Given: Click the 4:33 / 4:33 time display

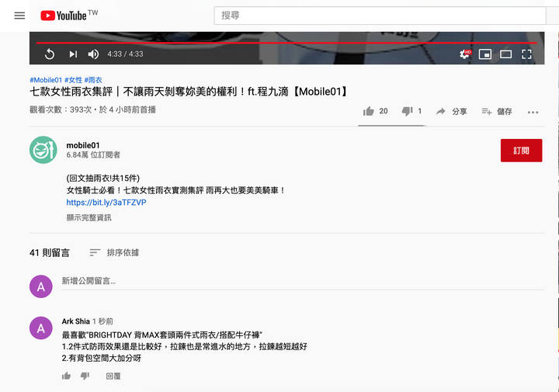Looking at the screenshot, I should 125,54.
